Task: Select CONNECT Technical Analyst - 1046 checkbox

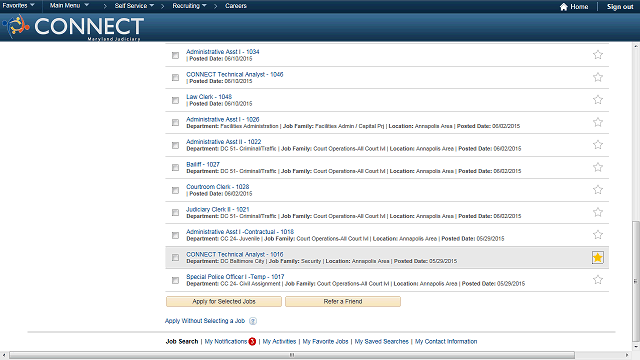Action: click(x=176, y=78)
